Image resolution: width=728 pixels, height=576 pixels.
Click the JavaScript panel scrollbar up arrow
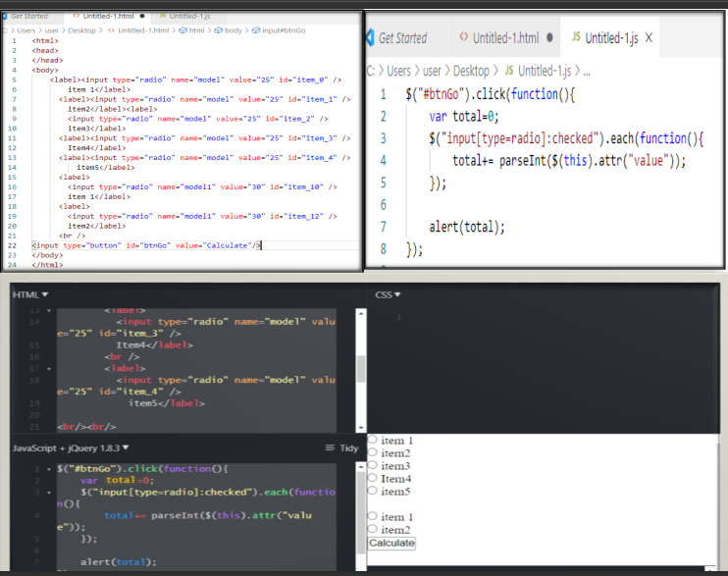[x=361, y=466]
